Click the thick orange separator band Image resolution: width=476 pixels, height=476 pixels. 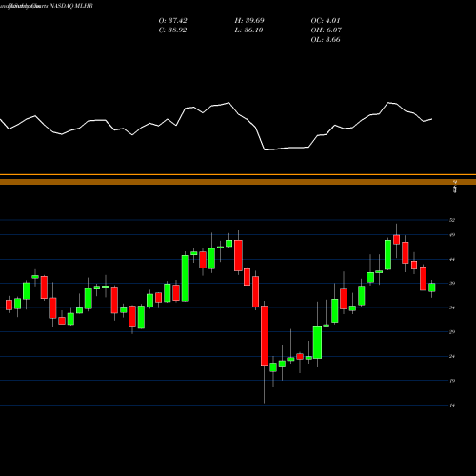[x=238, y=182]
